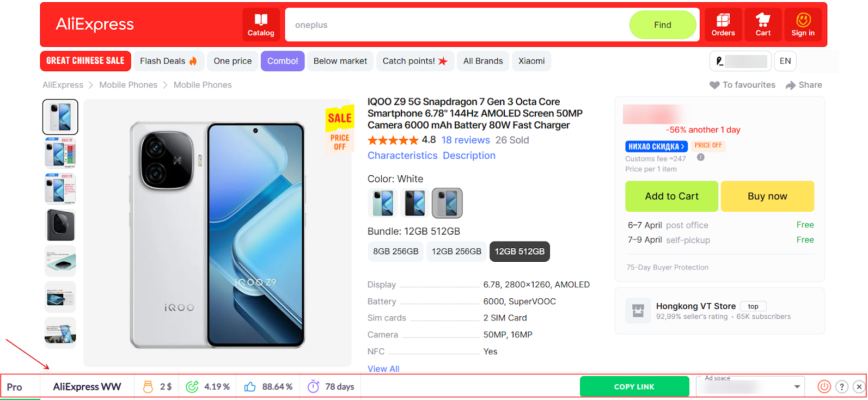Switch to the Pro tab in bottom bar

(15, 387)
